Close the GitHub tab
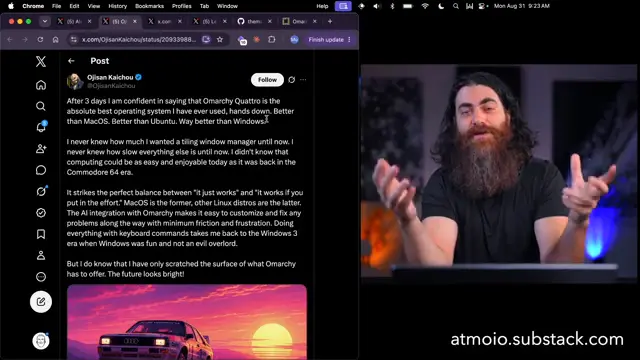The width and height of the screenshot is (640, 360). (x=270, y=21)
